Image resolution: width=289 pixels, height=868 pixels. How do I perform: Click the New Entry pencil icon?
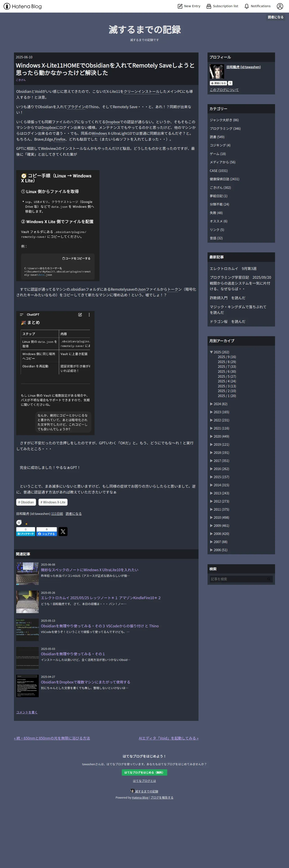pos(180,6)
